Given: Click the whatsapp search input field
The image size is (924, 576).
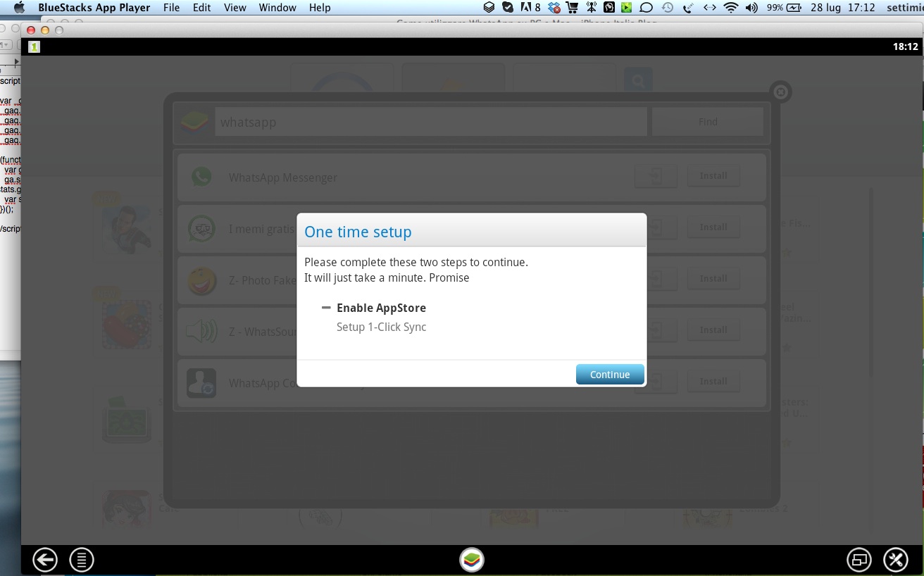Looking at the screenshot, I should (x=431, y=122).
